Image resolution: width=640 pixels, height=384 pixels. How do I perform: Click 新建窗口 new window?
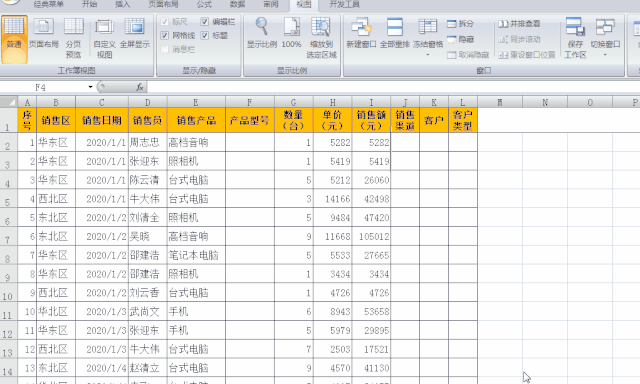coord(361,33)
